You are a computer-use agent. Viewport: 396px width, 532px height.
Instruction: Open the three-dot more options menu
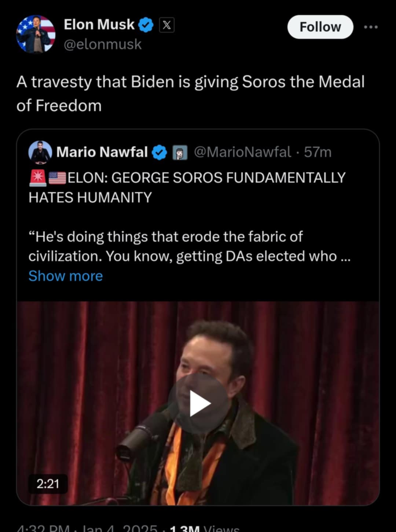pos(371,27)
